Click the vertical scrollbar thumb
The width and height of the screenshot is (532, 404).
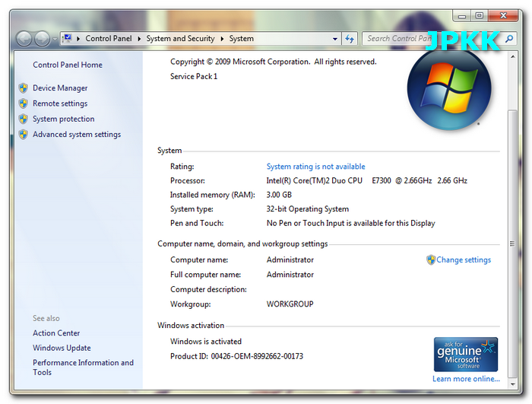(513, 243)
